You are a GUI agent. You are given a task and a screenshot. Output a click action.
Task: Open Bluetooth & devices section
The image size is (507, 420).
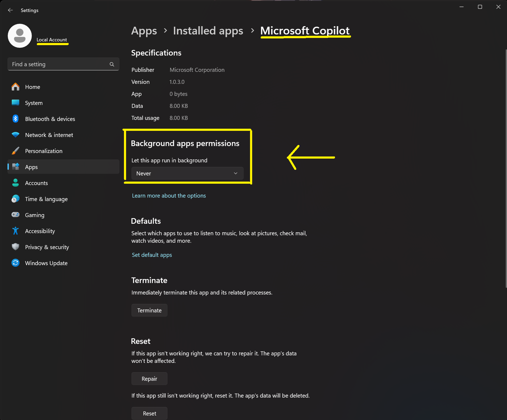pos(63,119)
